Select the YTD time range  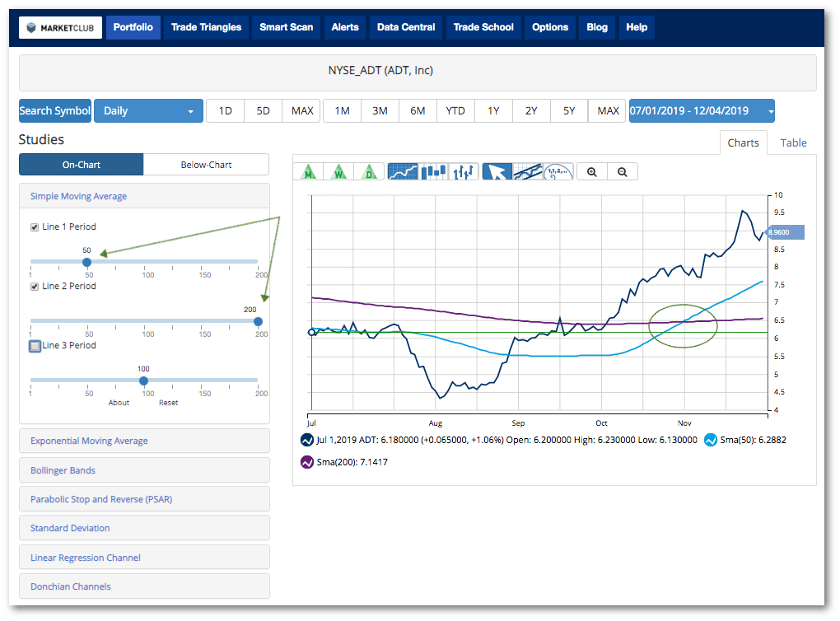(455, 111)
